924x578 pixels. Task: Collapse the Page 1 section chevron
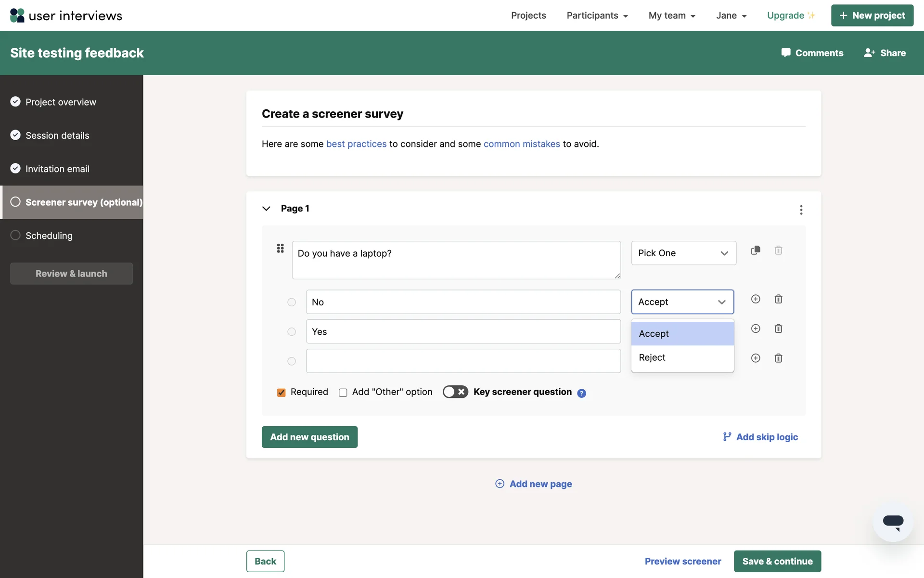point(266,209)
